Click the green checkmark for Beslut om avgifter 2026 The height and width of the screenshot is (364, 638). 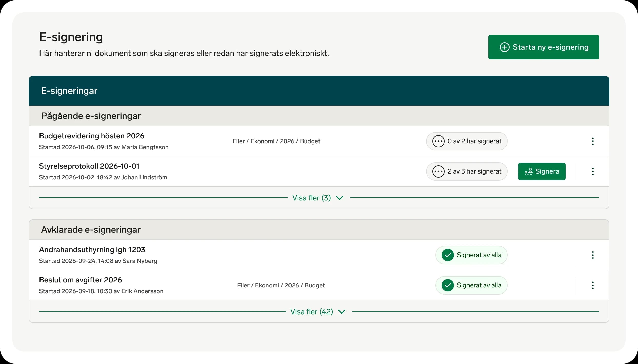[x=448, y=285]
